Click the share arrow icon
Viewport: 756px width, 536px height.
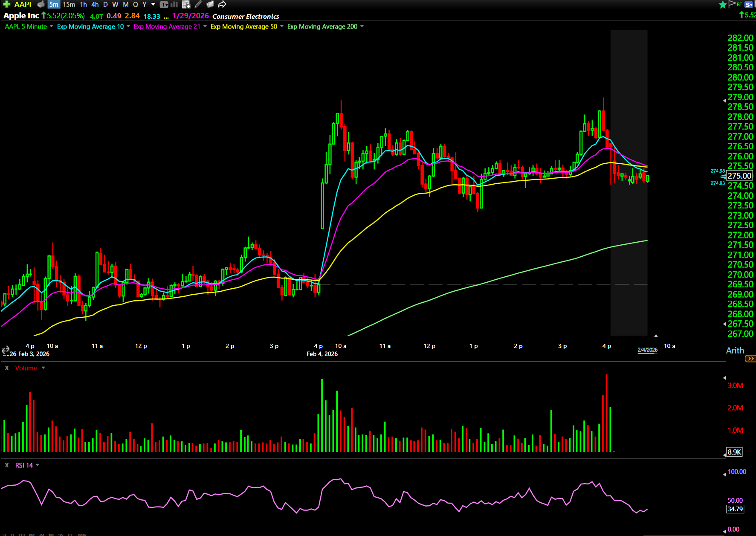pyautogui.click(x=222, y=4)
